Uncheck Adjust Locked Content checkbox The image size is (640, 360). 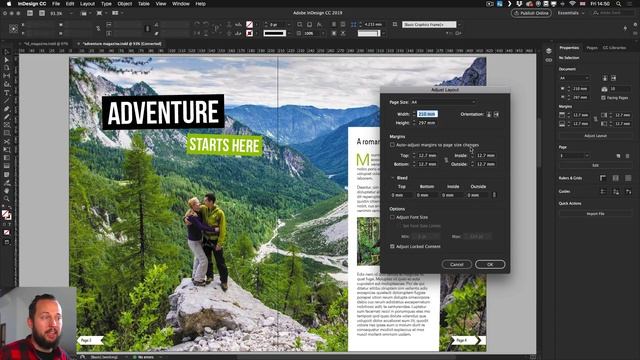[392, 247]
